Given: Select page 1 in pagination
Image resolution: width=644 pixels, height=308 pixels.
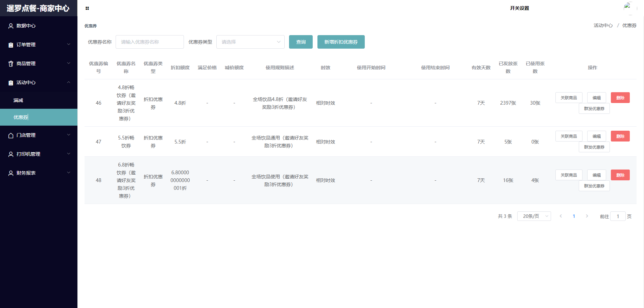Looking at the screenshot, I should 574,216.
